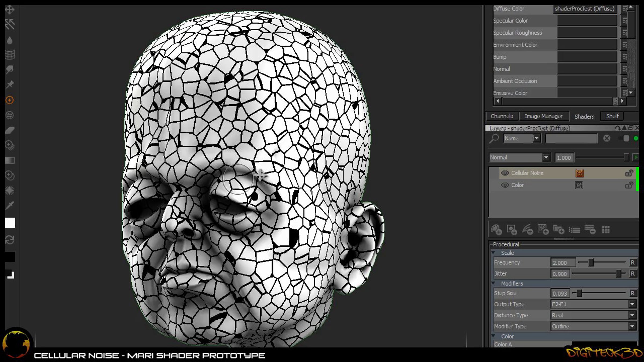The image size is (644, 362).
Task: Toggle visibility of the Color layer
Action: tap(505, 185)
